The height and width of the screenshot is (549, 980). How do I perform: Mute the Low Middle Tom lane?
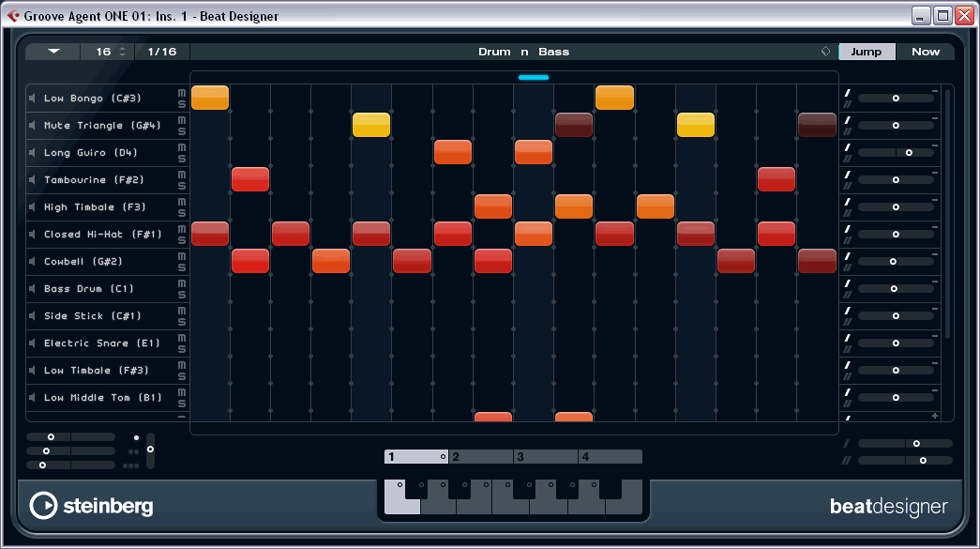181,392
